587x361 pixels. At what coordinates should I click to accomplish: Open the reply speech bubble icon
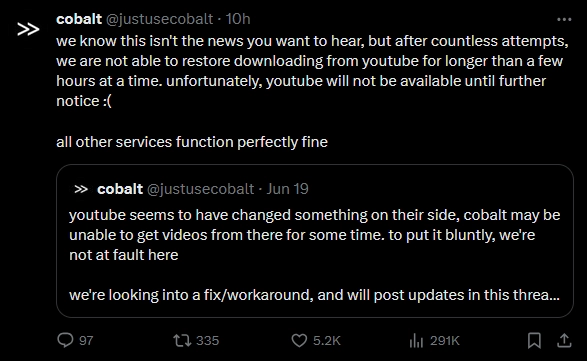[65, 340]
